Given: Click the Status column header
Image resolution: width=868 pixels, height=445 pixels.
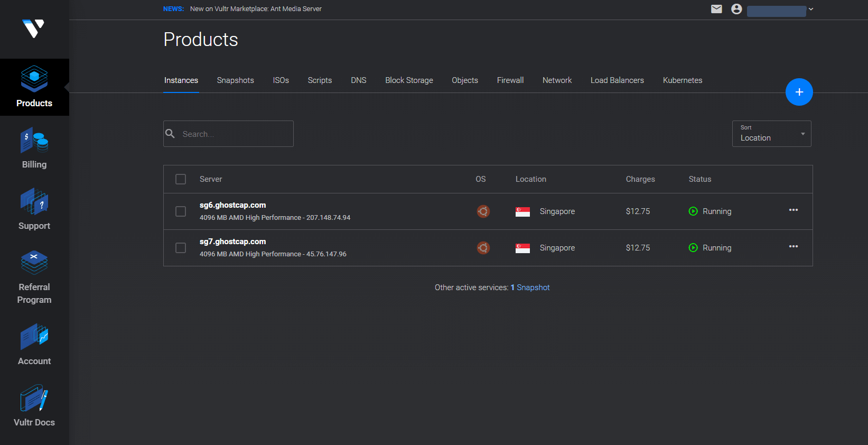Looking at the screenshot, I should coord(700,179).
